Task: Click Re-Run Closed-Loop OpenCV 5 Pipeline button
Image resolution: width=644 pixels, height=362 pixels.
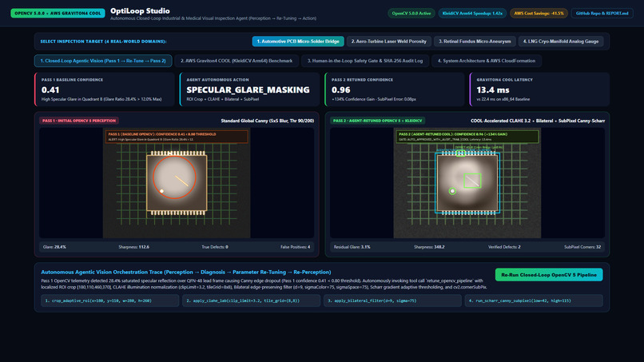Action: click(549, 275)
